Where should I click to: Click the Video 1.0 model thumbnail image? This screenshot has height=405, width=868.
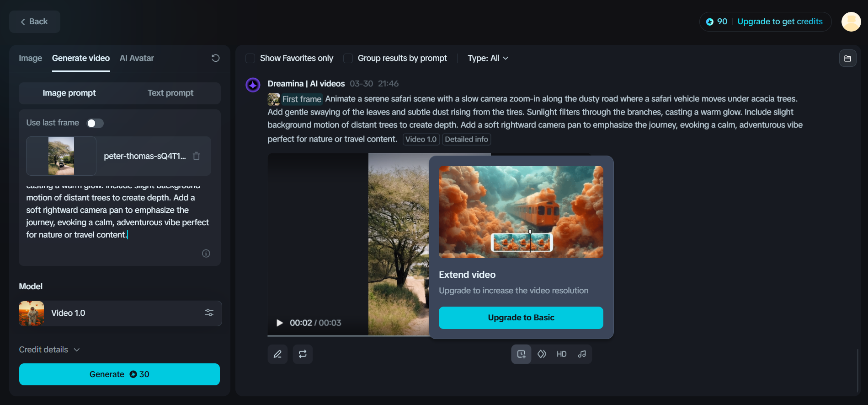pos(32,313)
